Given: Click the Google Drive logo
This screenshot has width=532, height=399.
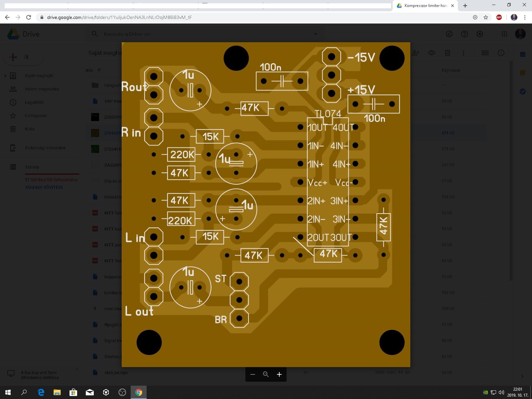Looking at the screenshot, I should pos(13,34).
